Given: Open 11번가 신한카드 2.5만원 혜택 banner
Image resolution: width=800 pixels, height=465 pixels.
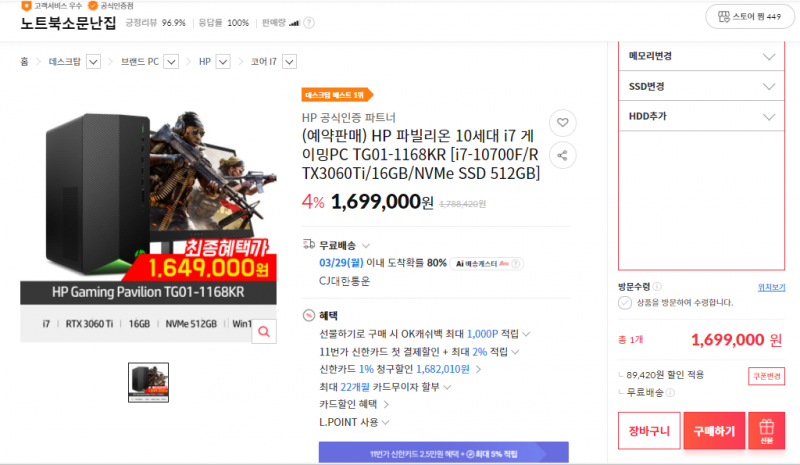Looking at the screenshot, I should click(x=443, y=453).
